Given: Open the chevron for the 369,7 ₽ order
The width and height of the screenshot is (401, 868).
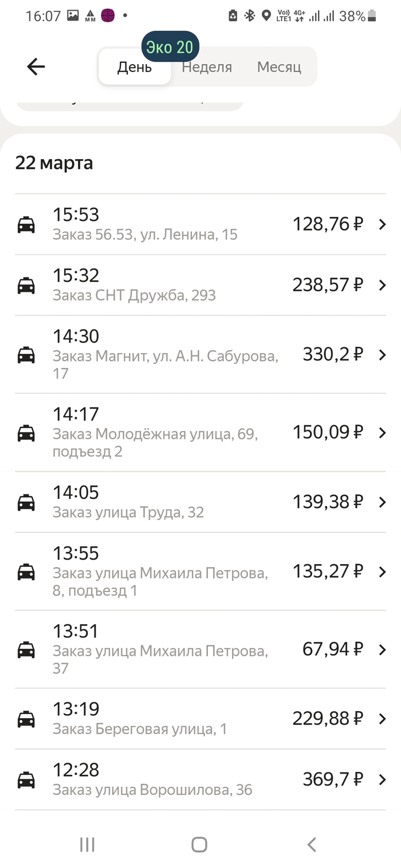Looking at the screenshot, I should (383, 779).
